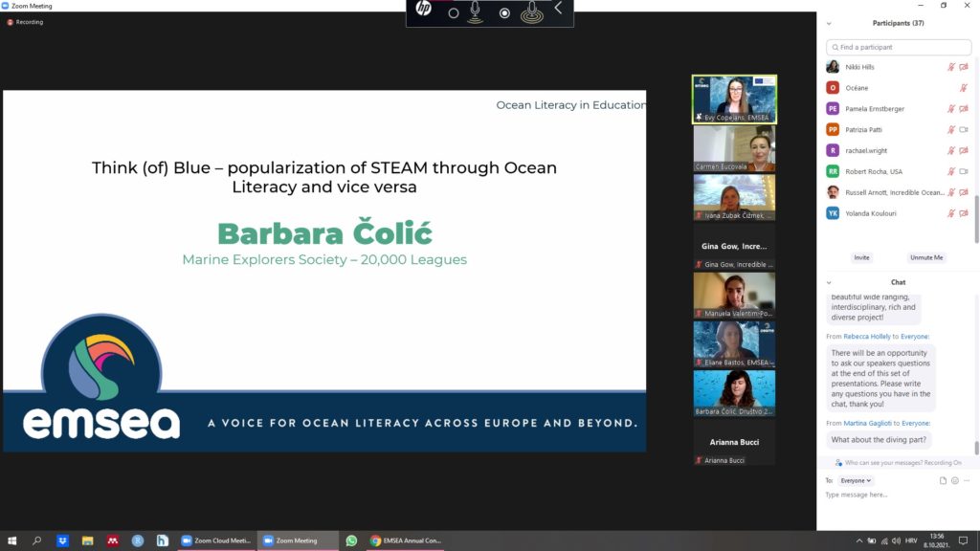This screenshot has width=980, height=551.
Task: Click Rebecca Holley's name in the chat
Action: 867,336
